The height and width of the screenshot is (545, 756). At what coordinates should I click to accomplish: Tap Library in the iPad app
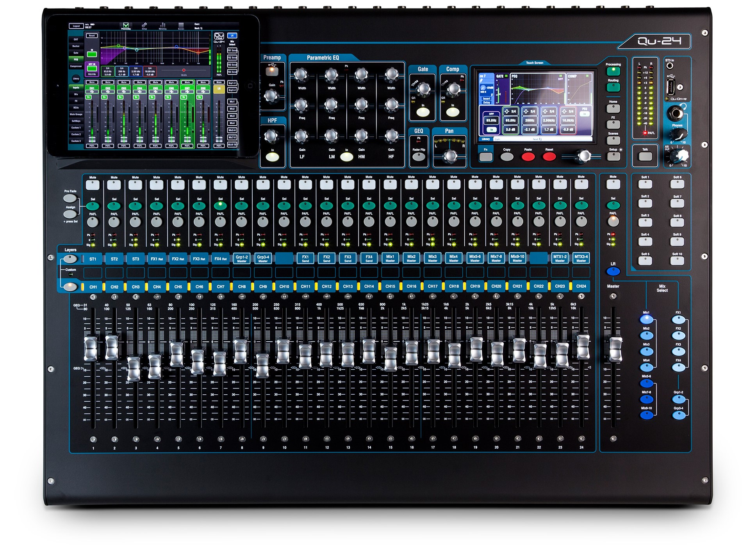76,78
